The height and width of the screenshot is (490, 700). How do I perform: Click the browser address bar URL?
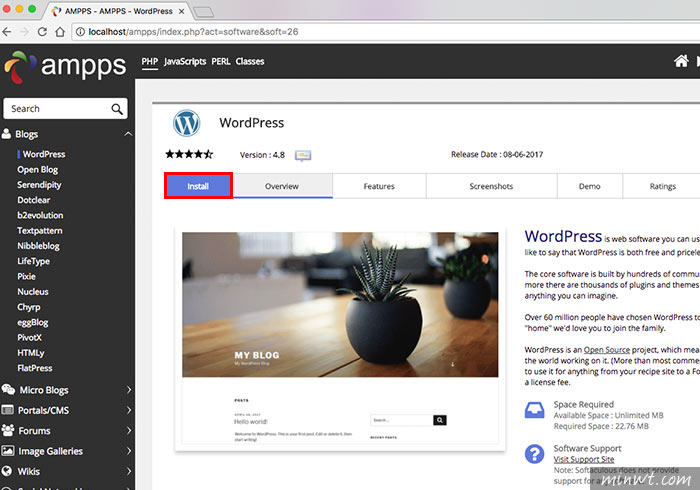click(193, 32)
